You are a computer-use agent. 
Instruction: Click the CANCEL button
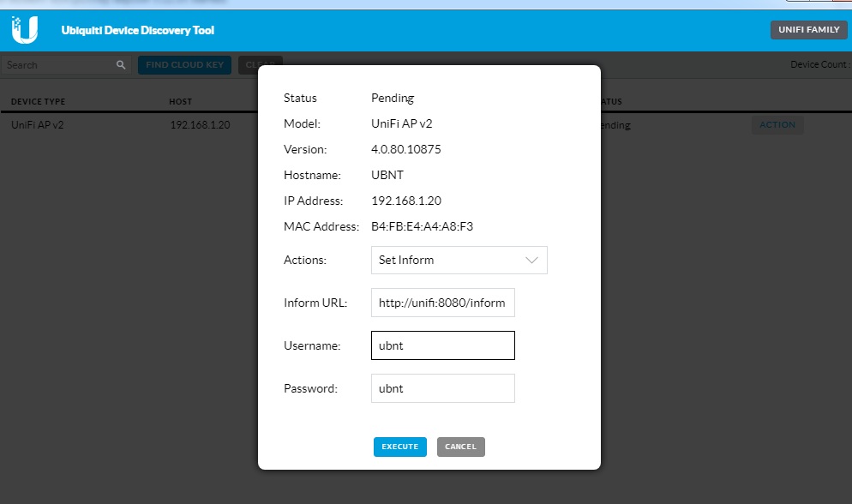click(x=461, y=447)
